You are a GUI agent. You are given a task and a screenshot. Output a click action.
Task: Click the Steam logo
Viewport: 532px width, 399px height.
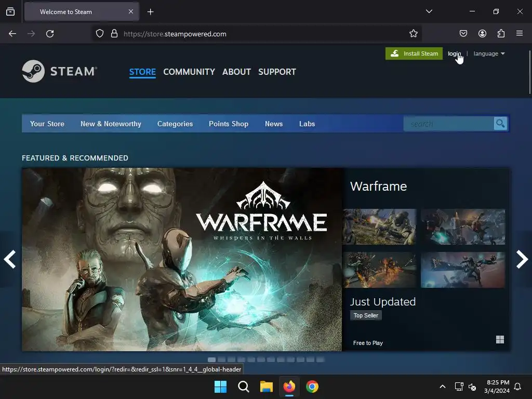[60, 71]
